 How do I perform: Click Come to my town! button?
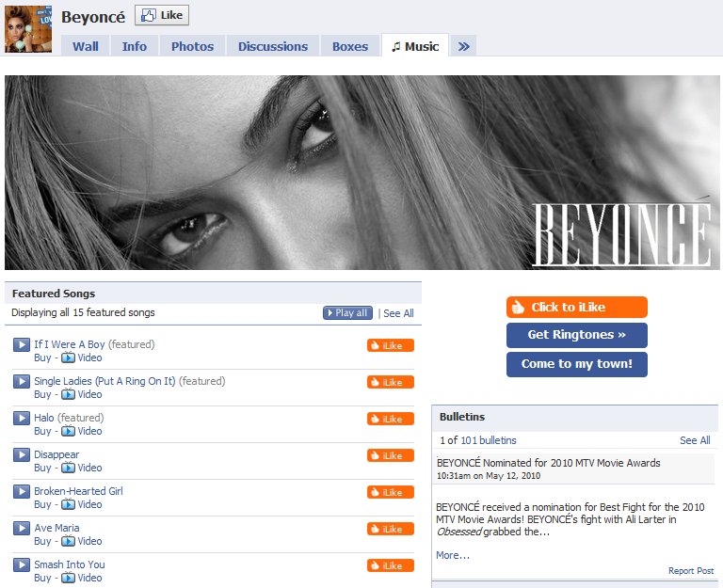pyautogui.click(x=577, y=364)
